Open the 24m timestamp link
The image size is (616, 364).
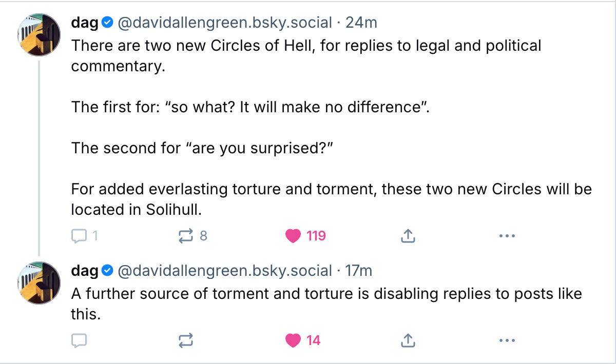(361, 23)
